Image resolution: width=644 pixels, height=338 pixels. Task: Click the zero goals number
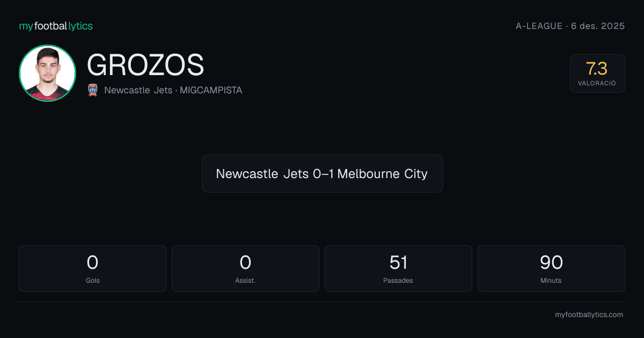point(92,262)
